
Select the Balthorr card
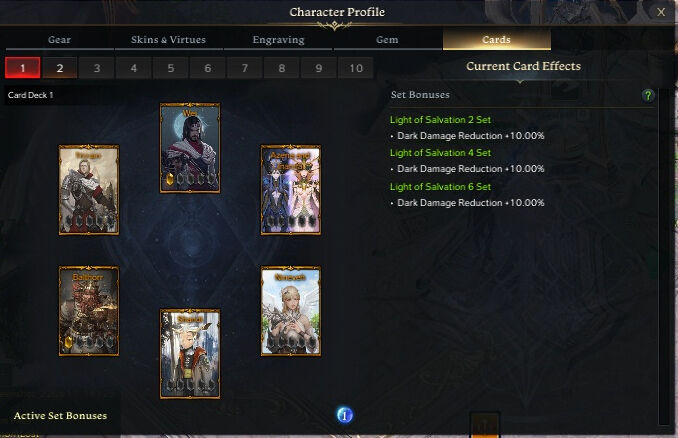tap(89, 311)
